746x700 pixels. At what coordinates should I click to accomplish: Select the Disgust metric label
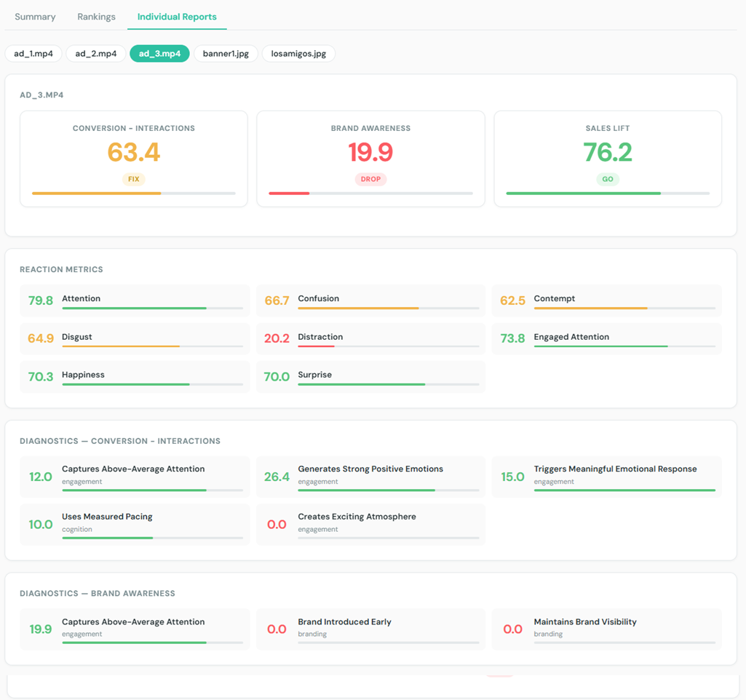pos(76,337)
